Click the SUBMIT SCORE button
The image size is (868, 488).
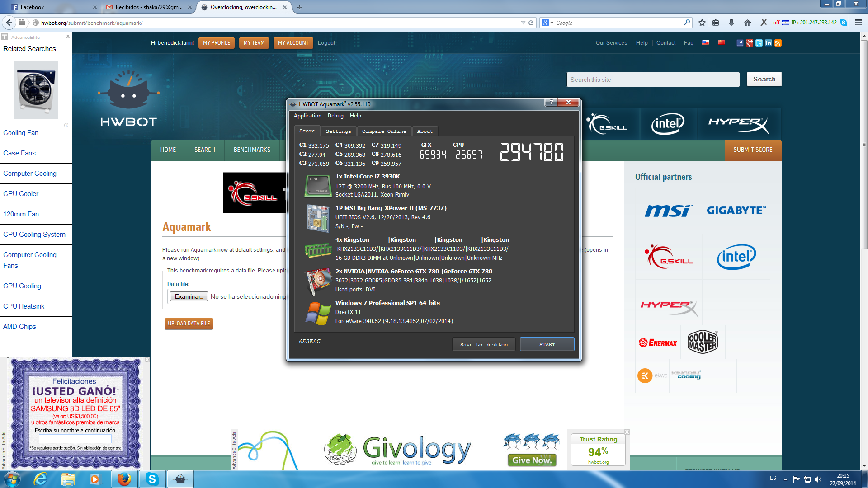click(753, 150)
